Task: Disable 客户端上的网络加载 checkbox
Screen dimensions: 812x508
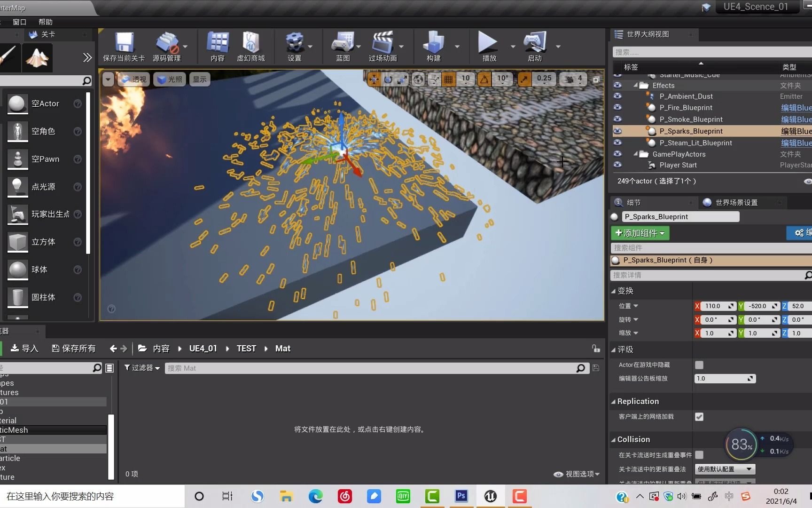Action: click(699, 417)
